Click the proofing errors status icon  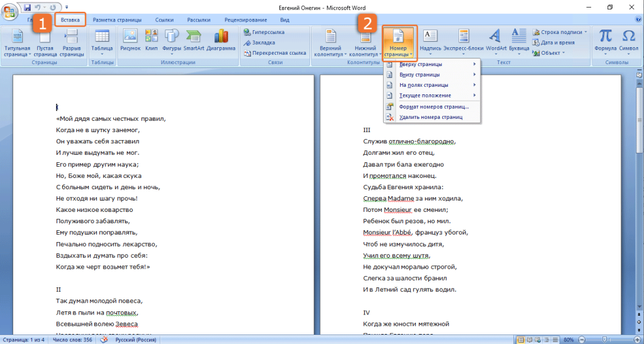pos(104,340)
